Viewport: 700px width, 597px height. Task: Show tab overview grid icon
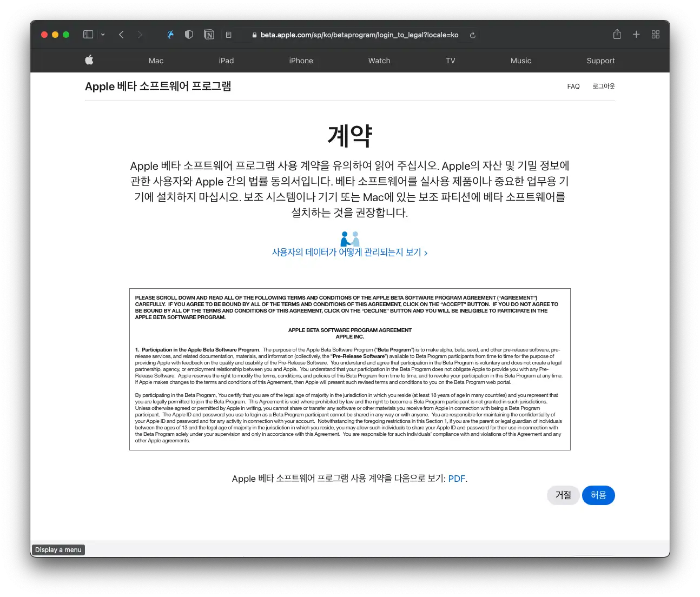[x=656, y=35]
